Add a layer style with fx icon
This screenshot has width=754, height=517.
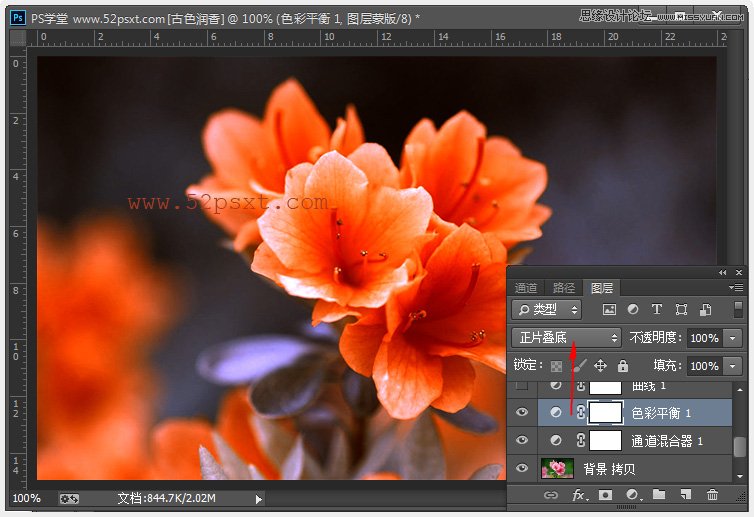[578, 495]
